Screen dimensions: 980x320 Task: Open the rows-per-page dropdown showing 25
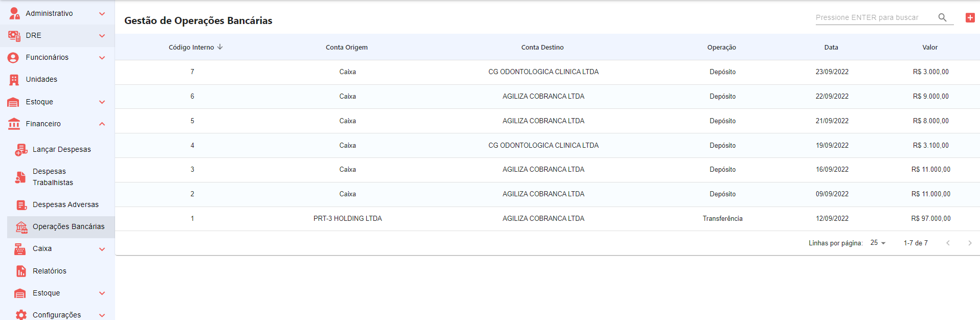pyautogui.click(x=878, y=243)
